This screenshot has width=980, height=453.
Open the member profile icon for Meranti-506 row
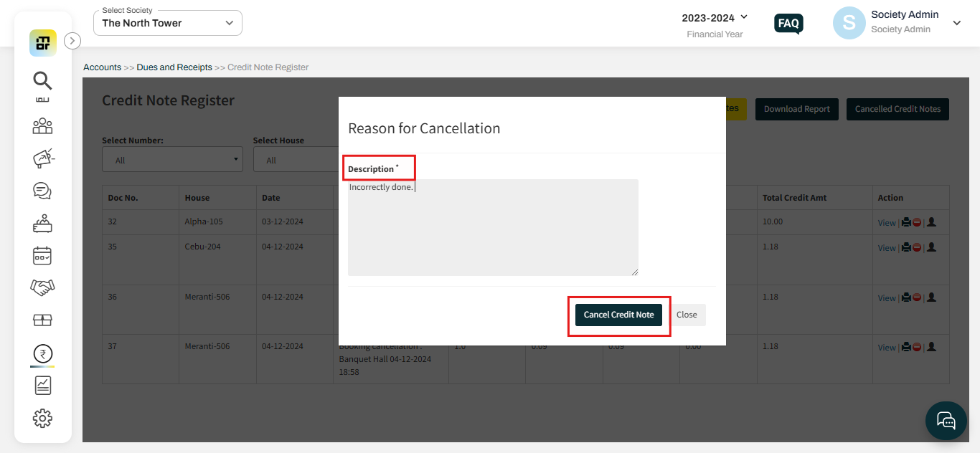click(930, 297)
